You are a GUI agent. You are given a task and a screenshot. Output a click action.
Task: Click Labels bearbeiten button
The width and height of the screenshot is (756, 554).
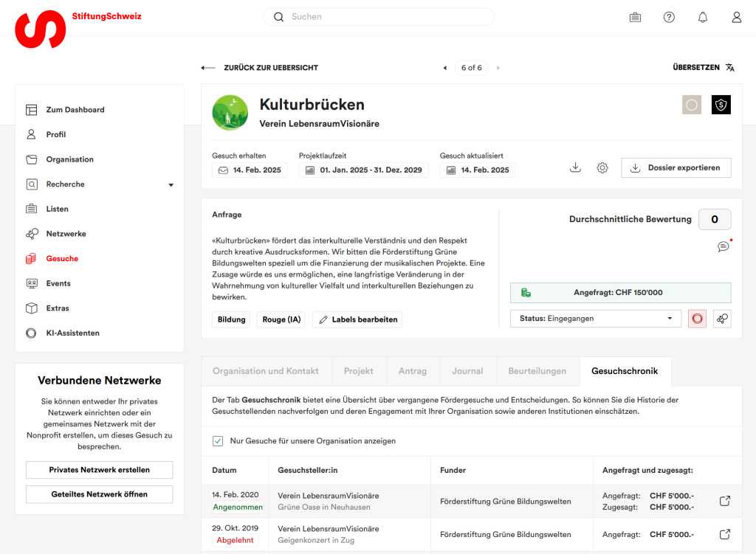pyautogui.click(x=357, y=319)
